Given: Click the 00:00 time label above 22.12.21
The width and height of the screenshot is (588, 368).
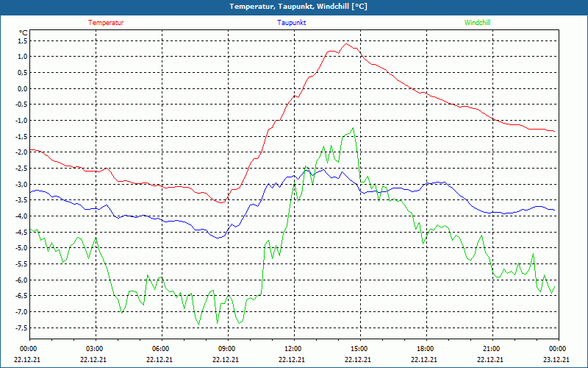Looking at the screenshot, I should click(28, 349).
